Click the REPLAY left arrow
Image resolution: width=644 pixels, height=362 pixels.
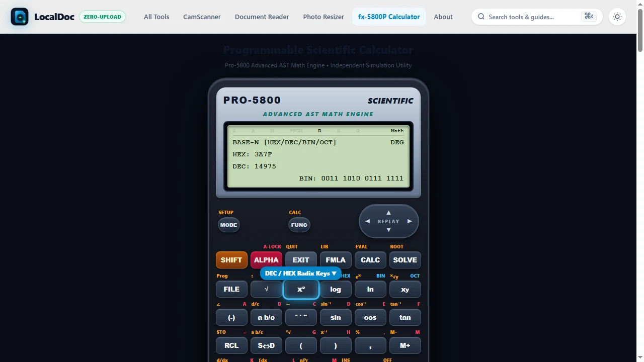(367, 221)
